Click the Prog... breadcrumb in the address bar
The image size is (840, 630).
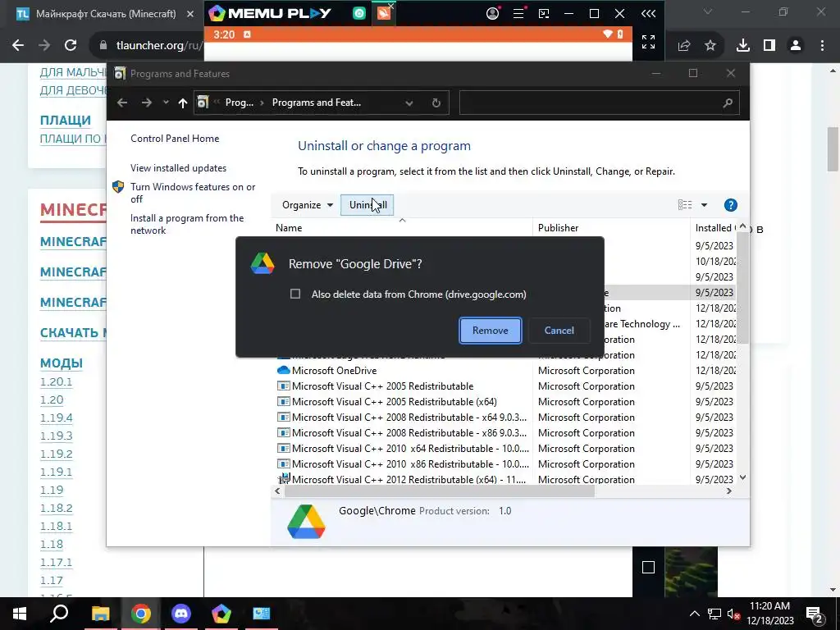tap(240, 103)
